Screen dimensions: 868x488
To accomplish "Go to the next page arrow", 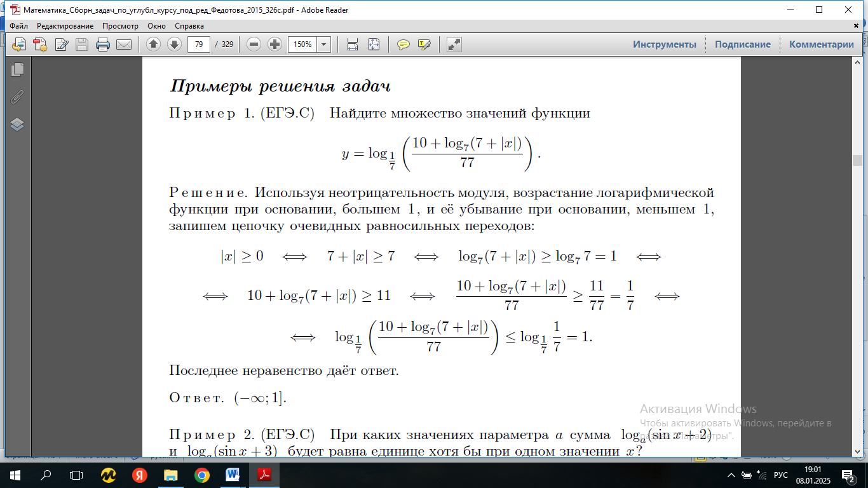I will pos(174,44).
